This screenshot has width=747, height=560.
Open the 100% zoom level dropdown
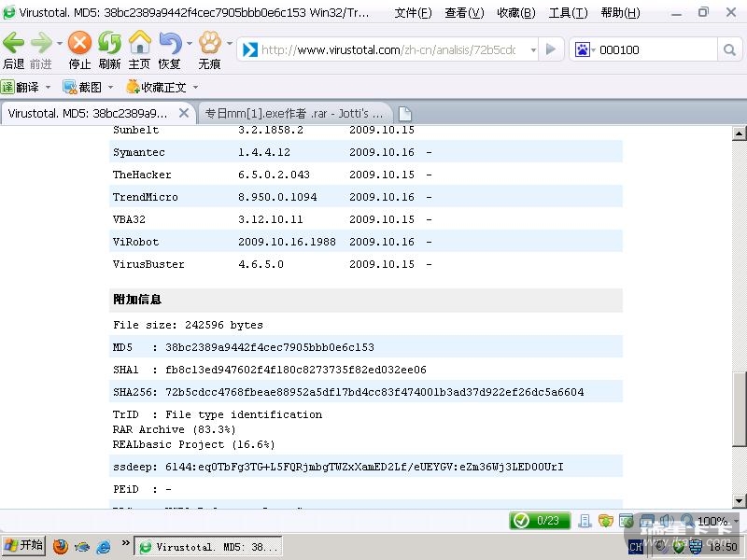point(736,522)
